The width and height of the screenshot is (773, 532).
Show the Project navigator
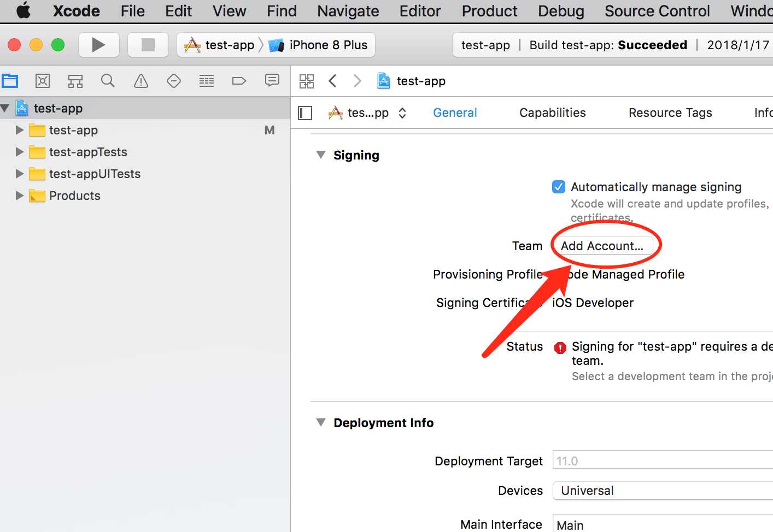(x=10, y=81)
